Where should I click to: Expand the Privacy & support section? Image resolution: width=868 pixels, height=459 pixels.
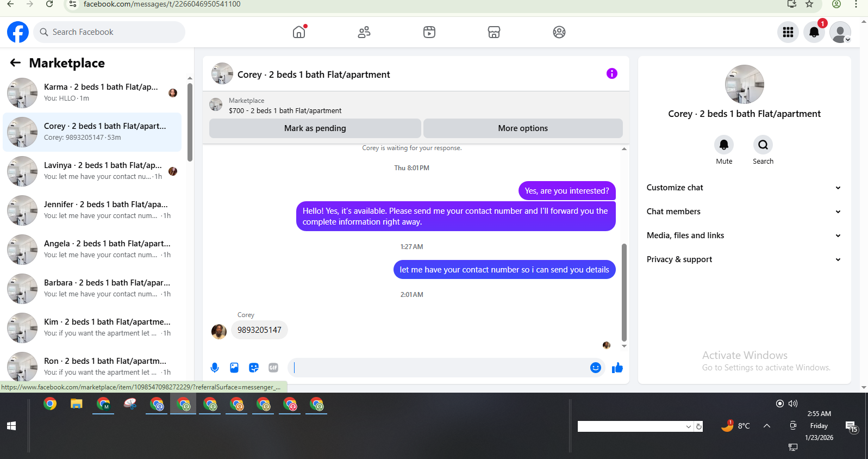[x=744, y=259]
